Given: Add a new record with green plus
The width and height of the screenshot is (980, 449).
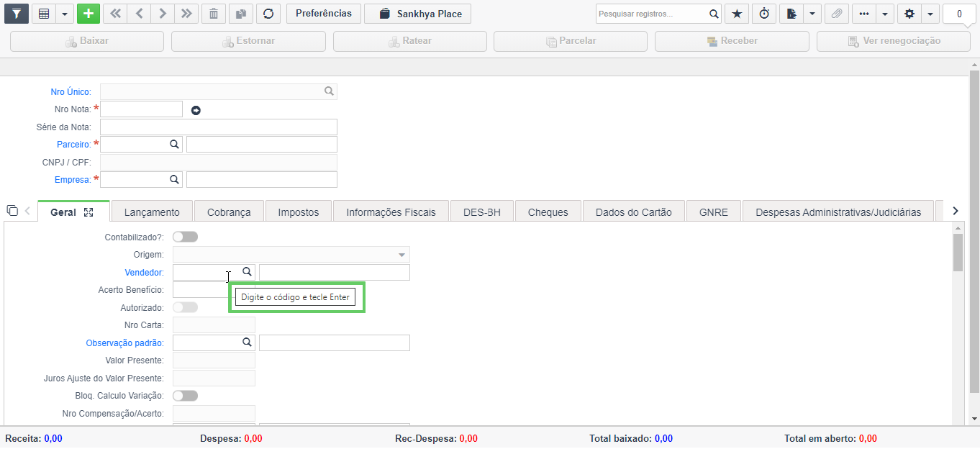Looking at the screenshot, I should 89,14.
